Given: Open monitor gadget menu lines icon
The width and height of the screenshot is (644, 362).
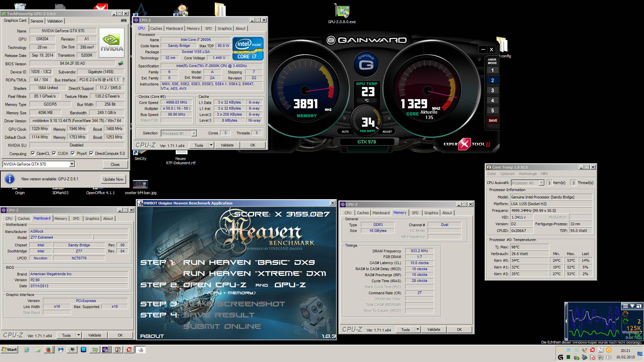Looking at the screenshot, I should pos(626,306).
